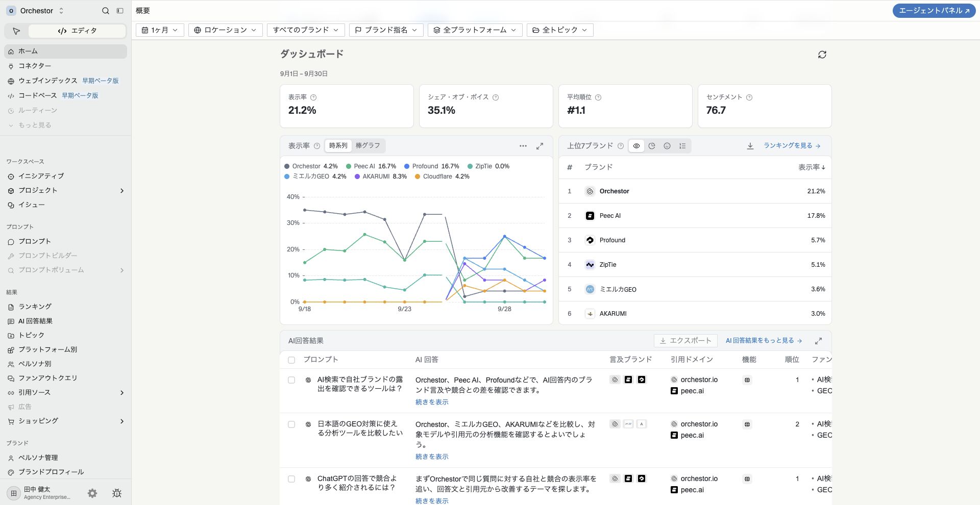The image size is (980, 505).
Task: Open the すべてのブランド filter dropdown
Action: pyautogui.click(x=306, y=30)
